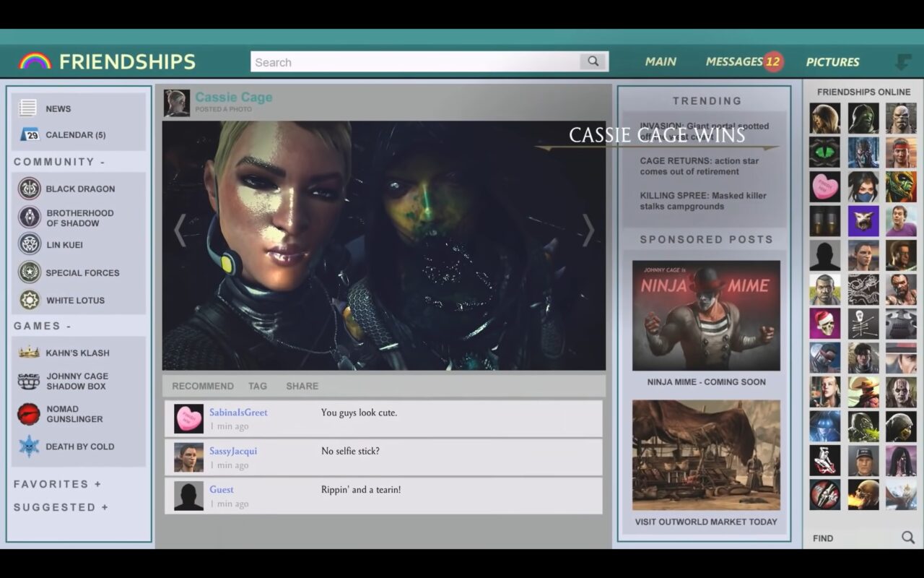Show next photo with right arrow
This screenshot has width=924, height=578.
tap(588, 230)
